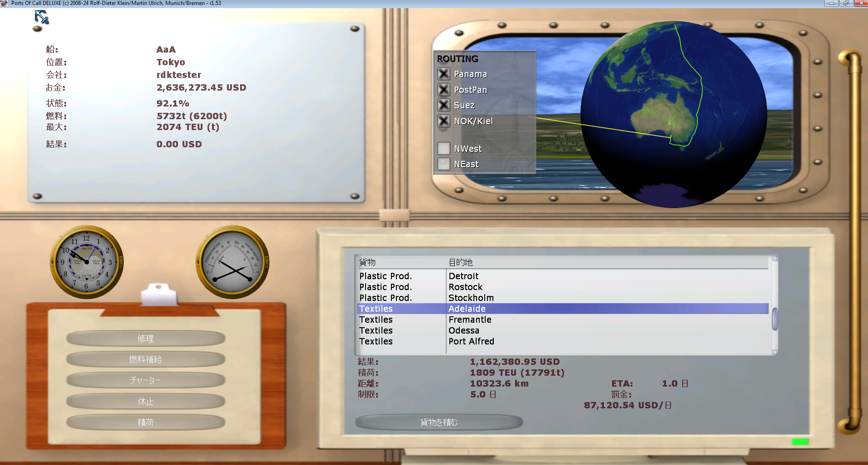Click the load value 1809 TEU (17791t)
This screenshot has height=465, width=868.
point(517,373)
